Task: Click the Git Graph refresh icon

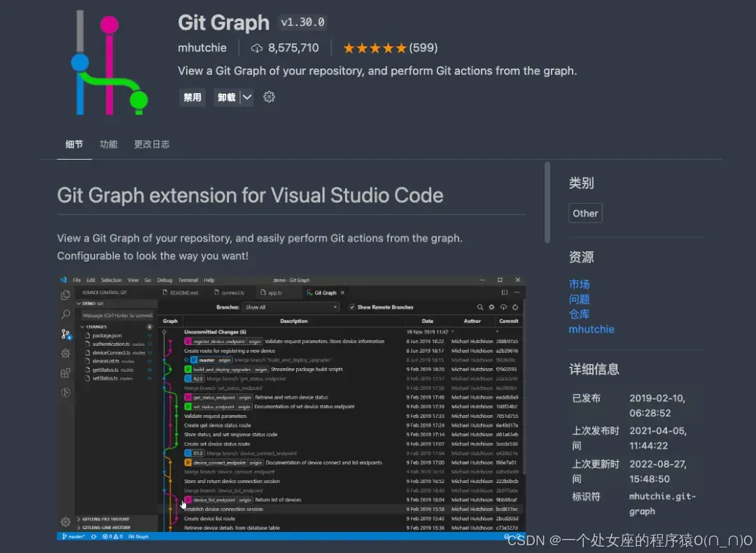Action: coord(515,307)
